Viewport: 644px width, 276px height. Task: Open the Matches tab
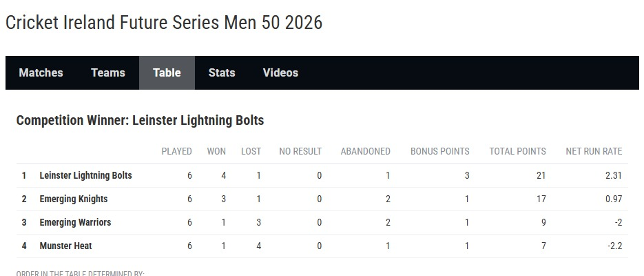pos(41,73)
